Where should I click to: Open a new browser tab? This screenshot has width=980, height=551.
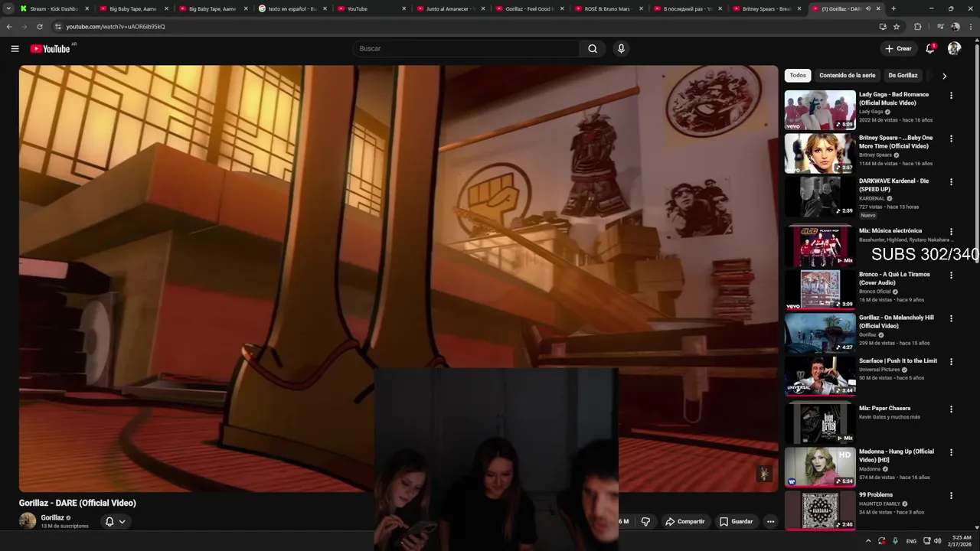pos(893,8)
